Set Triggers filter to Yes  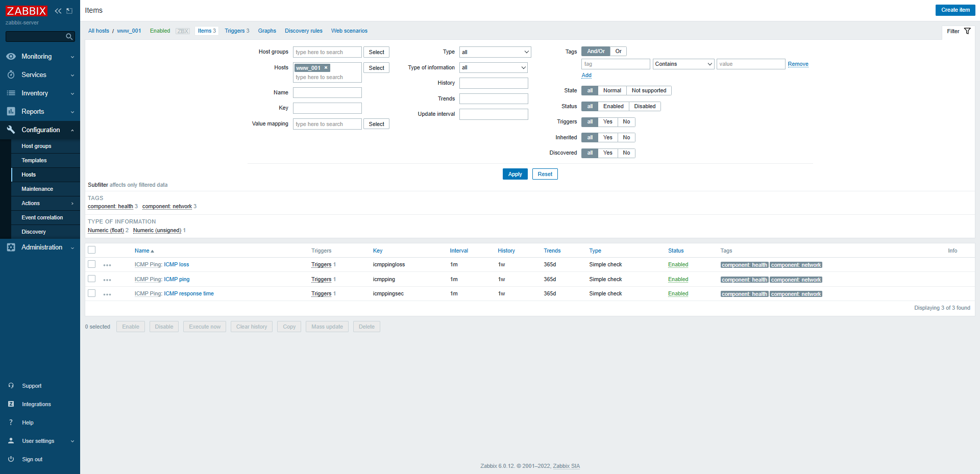click(x=607, y=122)
